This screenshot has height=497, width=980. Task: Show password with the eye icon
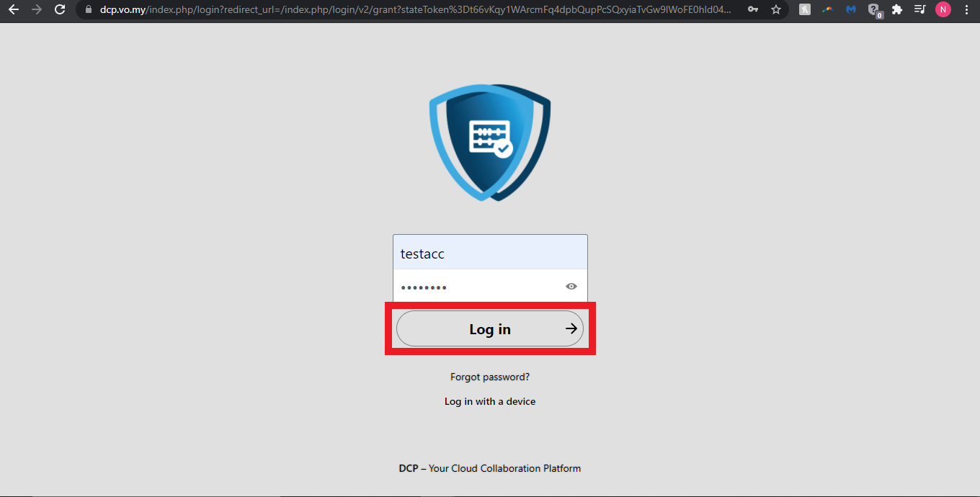pyautogui.click(x=571, y=287)
